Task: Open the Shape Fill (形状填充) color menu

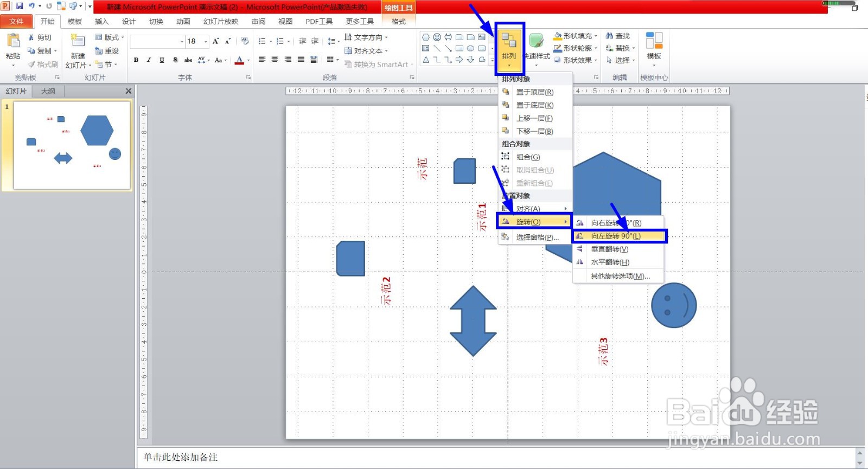Action: pos(575,36)
